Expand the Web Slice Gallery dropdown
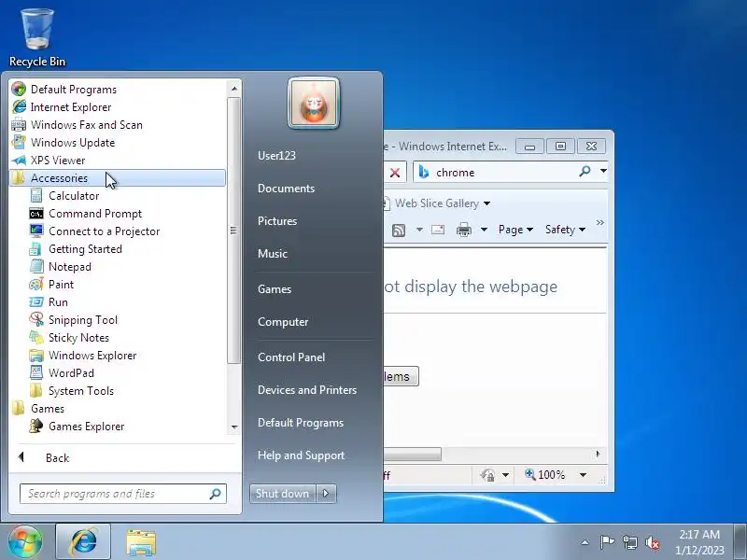Screen dimensions: 747x560 click(x=486, y=203)
